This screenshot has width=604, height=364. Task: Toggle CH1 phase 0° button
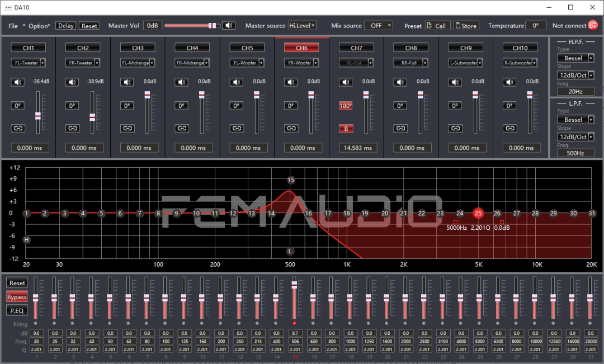pos(18,106)
